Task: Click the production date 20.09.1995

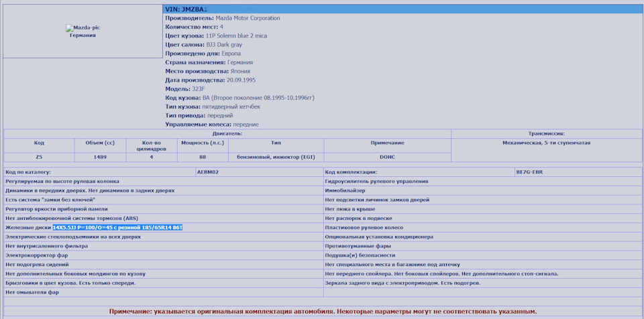Action: 241,80
